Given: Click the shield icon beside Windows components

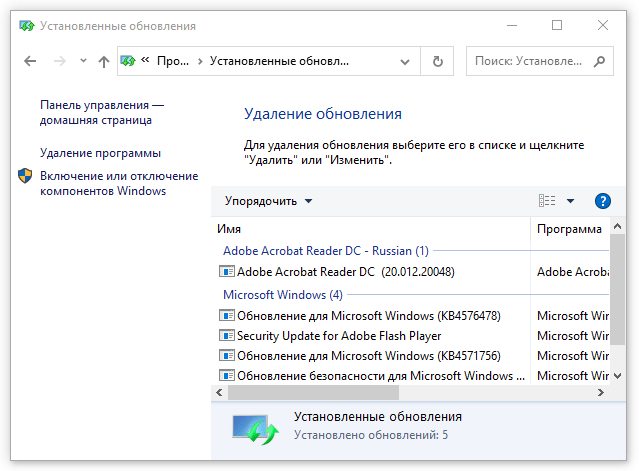Looking at the screenshot, I should click(25, 176).
